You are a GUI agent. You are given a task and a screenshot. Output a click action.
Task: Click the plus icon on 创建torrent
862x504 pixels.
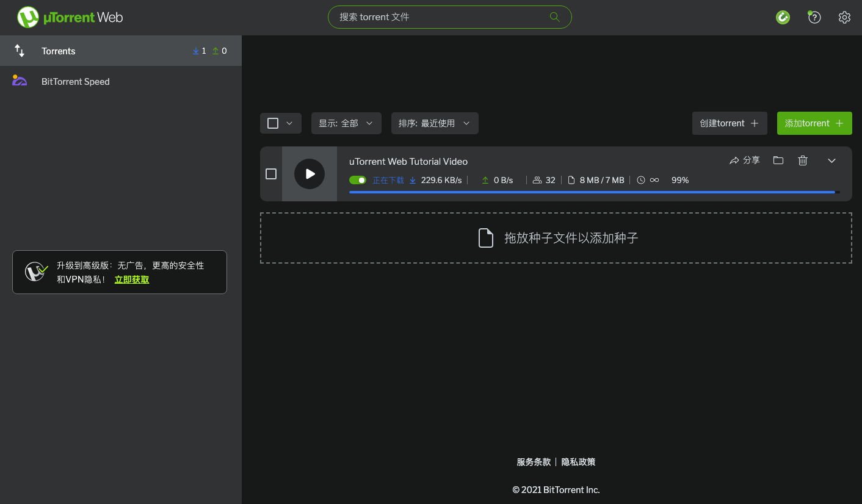[x=755, y=123]
